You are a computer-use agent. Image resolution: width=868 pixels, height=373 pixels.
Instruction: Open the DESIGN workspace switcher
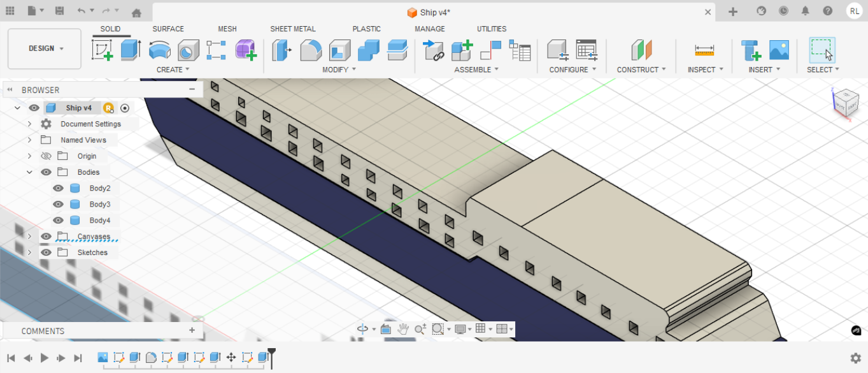[x=44, y=48]
